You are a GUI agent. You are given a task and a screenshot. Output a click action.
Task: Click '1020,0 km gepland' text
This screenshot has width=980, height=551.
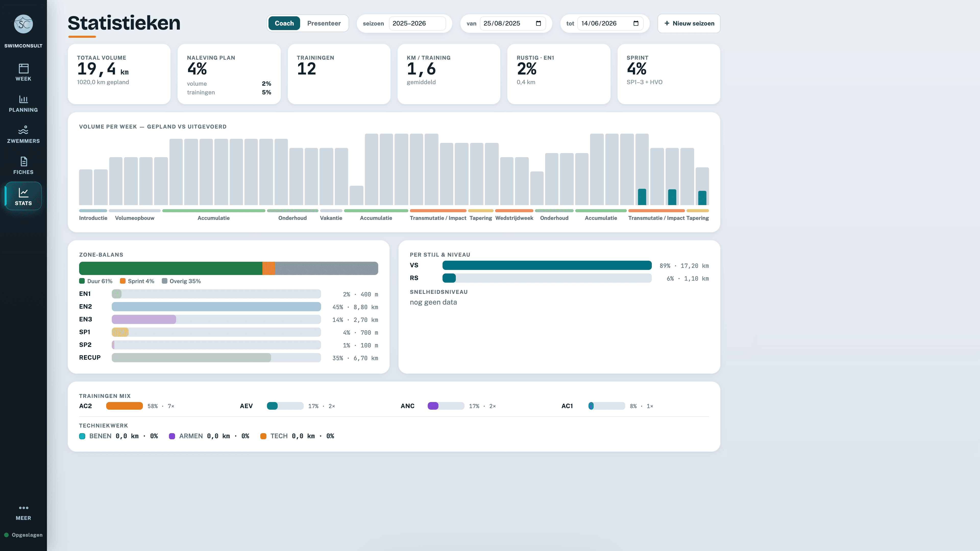coord(103,82)
